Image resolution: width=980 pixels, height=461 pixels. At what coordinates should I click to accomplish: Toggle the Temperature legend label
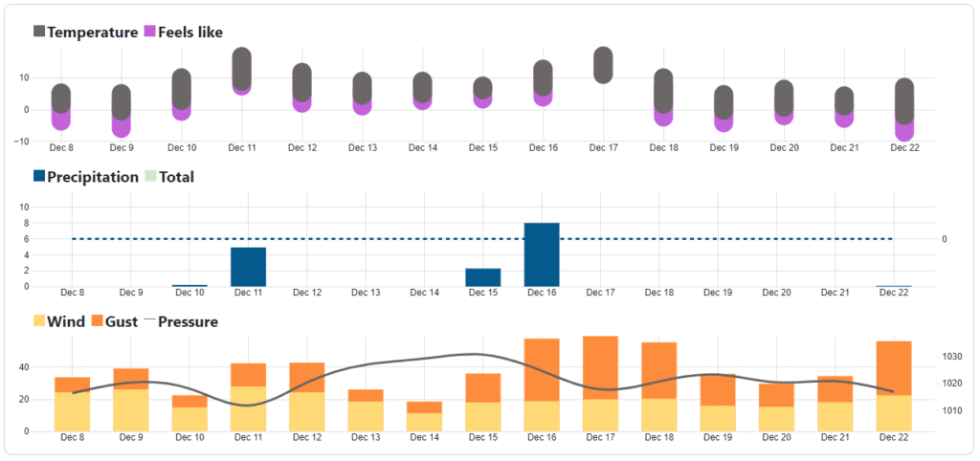click(92, 33)
